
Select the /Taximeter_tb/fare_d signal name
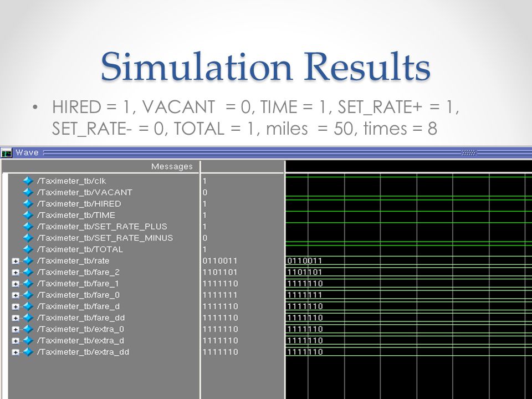pyautogui.click(x=78, y=306)
